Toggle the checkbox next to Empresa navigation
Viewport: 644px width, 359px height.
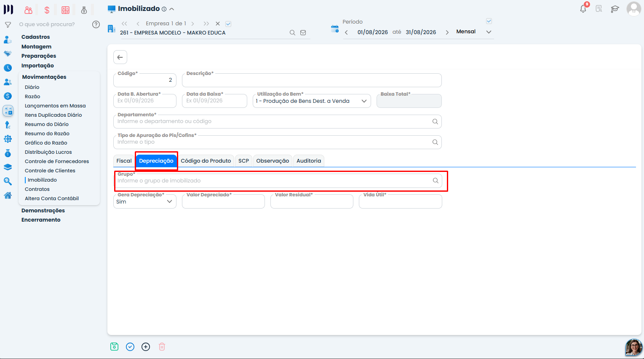pos(228,24)
